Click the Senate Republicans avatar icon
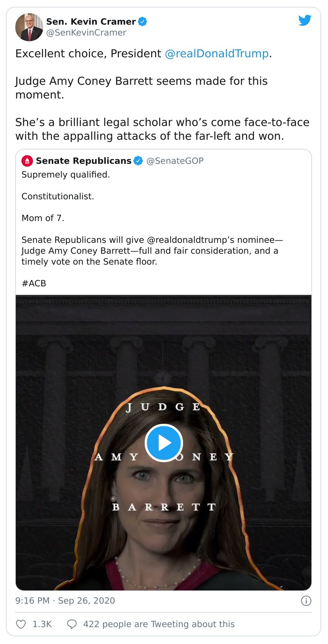Image resolution: width=328 pixels, height=644 pixels. (x=27, y=161)
